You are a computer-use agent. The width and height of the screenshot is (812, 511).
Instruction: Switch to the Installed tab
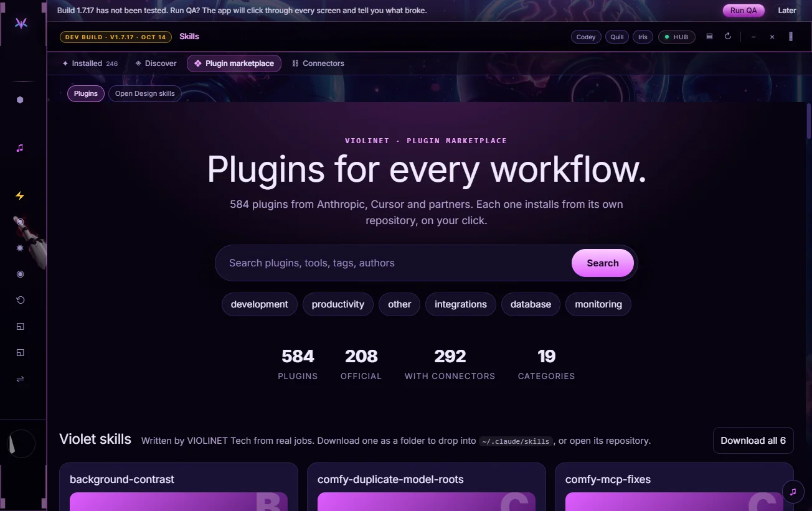point(90,63)
